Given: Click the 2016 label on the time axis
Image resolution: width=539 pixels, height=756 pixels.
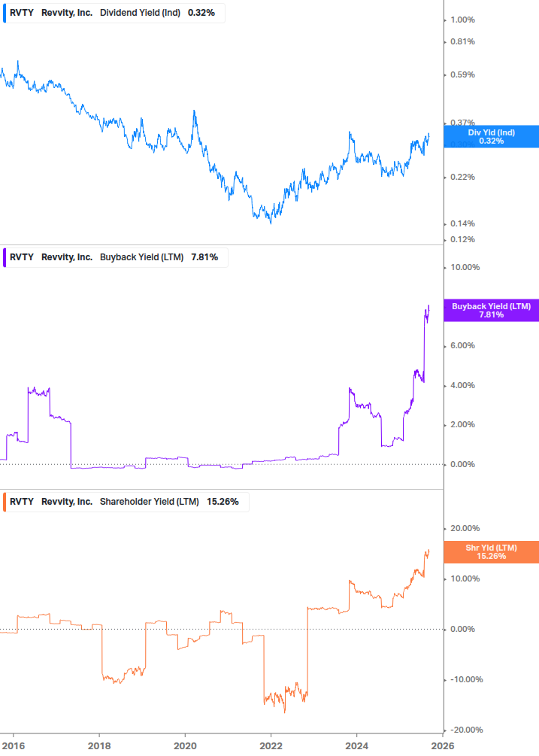Looking at the screenshot, I should point(14,746).
